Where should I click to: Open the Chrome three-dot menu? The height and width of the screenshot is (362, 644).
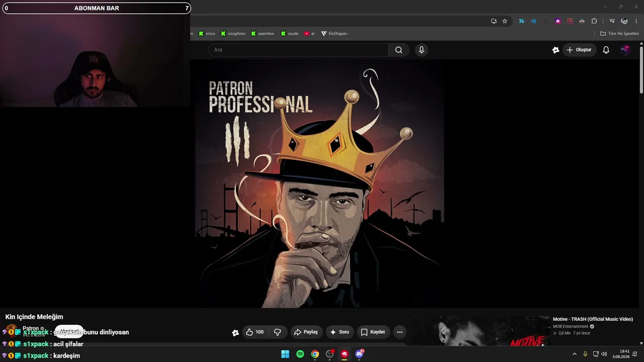pos(636,21)
